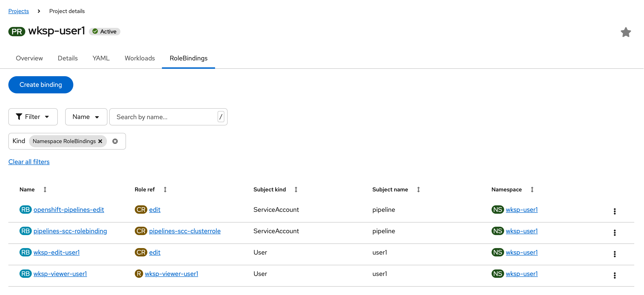644x295 pixels.
Task: Follow the Projects breadcrumb link
Action: pyautogui.click(x=19, y=11)
